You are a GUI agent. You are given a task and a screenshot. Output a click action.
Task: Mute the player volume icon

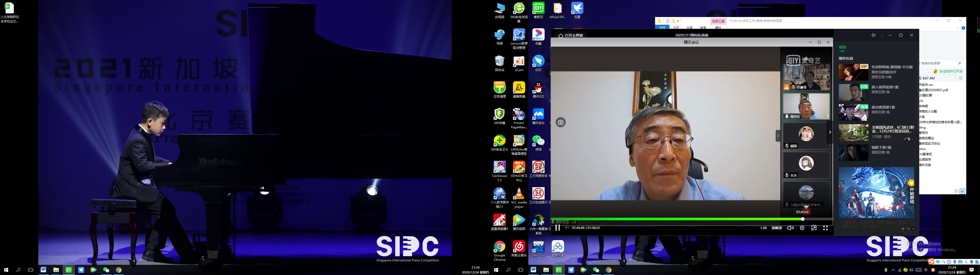coord(790,228)
